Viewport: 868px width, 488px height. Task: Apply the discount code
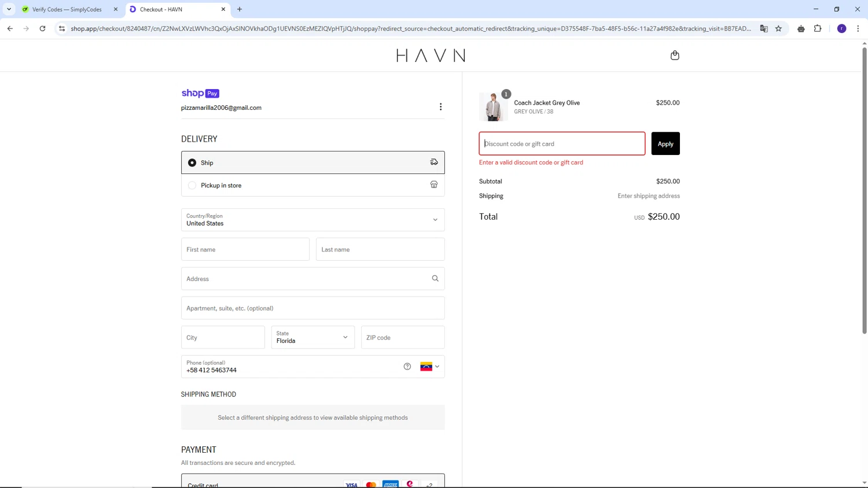point(665,143)
